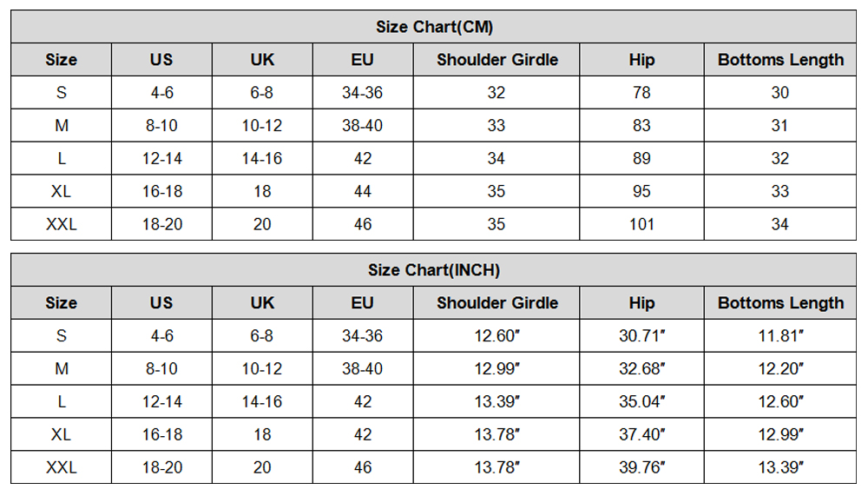Select the Bottoms Length header in INCH chart
This screenshot has width=868, height=496.
780,303
